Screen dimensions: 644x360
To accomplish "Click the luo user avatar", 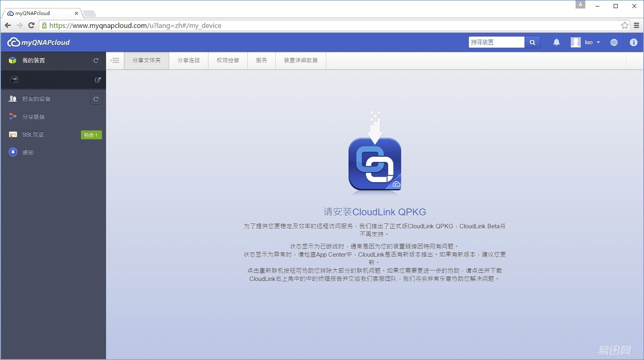I will (576, 42).
